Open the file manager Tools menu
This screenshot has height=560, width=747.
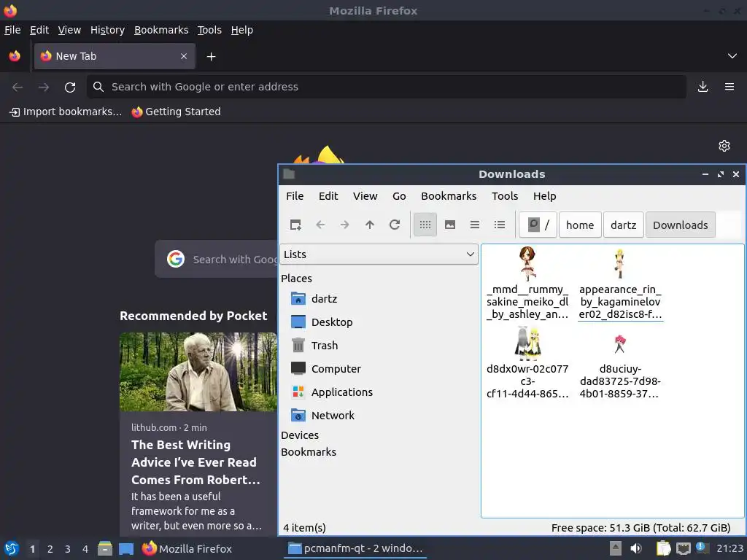coord(505,196)
